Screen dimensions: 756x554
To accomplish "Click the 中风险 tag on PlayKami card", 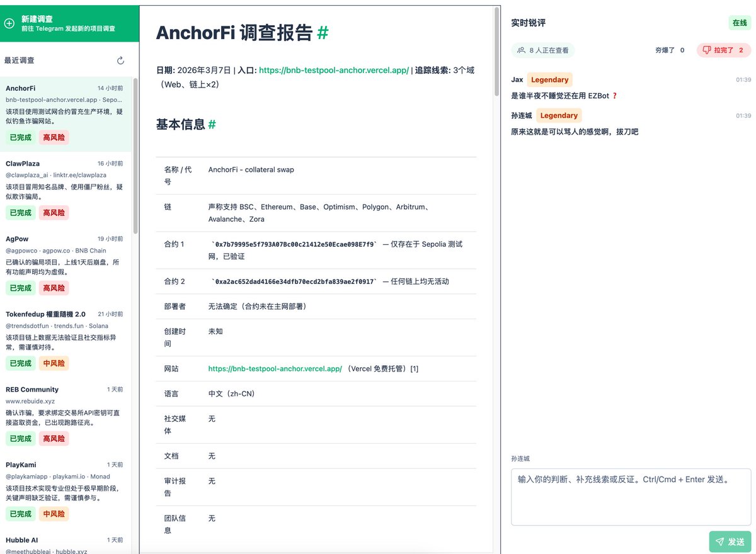I will (54, 514).
